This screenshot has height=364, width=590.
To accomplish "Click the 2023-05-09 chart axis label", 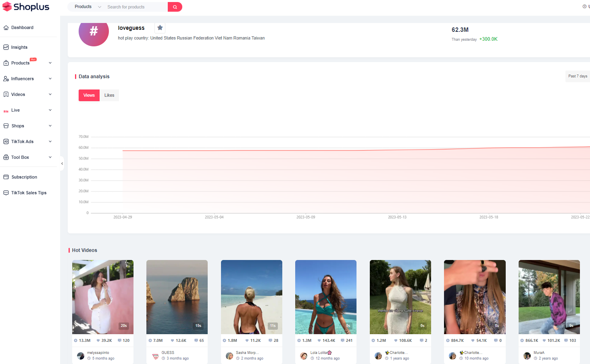I will coord(306,217).
